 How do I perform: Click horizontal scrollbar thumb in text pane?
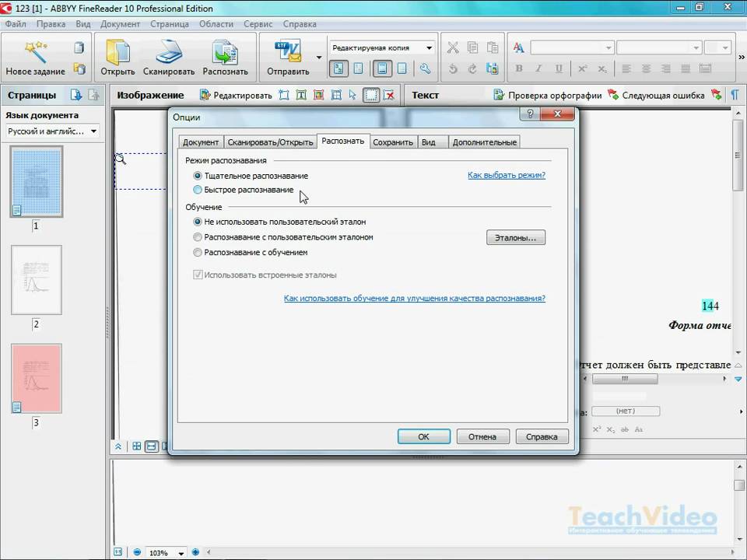tap(625, 379)
